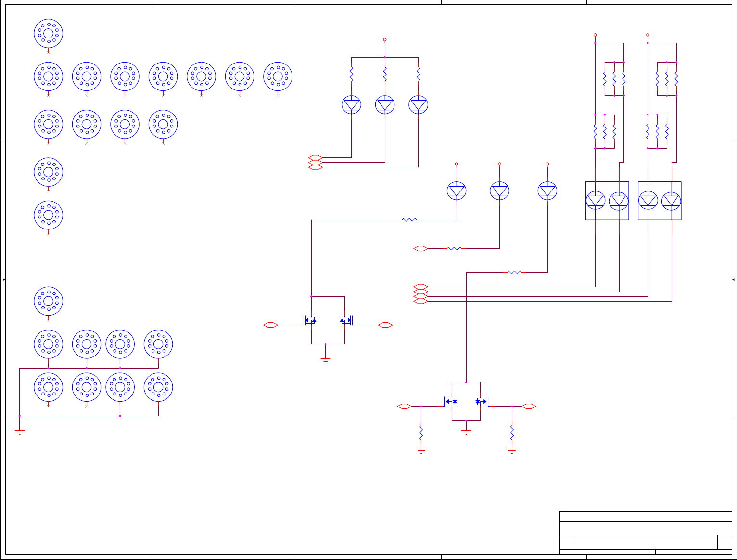Click the left MOSFET in lower transistor pair
737x560 pixels.
[x=450, y=401]
